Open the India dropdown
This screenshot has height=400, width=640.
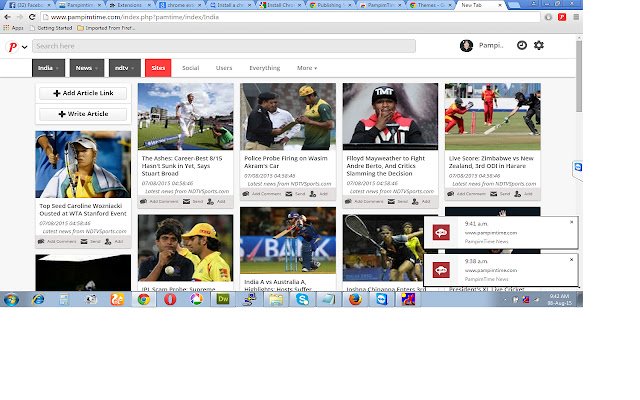48,68
